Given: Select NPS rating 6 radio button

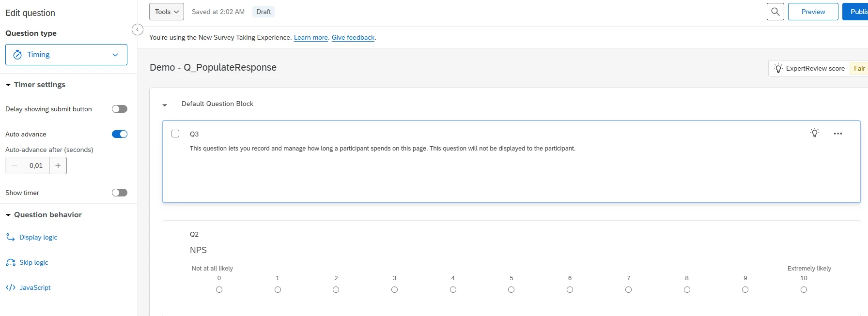Looking at the screenshot, I should pyautogui.click(x=570, y=289).
